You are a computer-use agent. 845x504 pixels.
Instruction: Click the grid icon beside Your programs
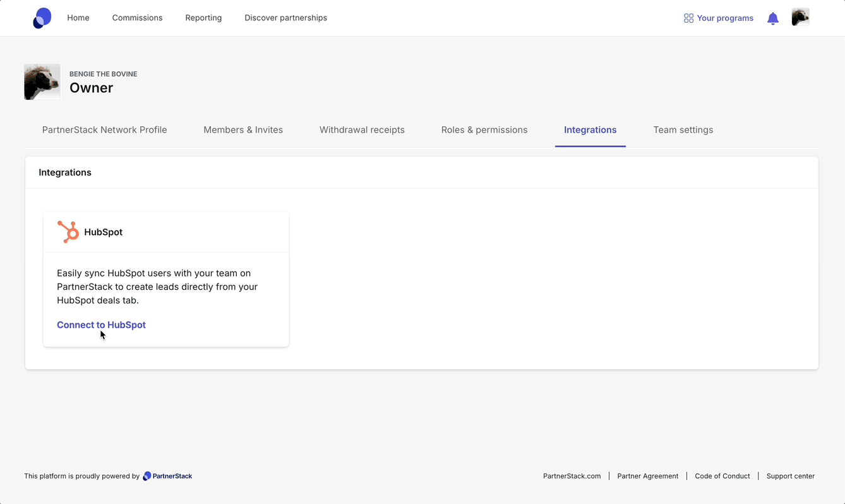click(688, 18)
